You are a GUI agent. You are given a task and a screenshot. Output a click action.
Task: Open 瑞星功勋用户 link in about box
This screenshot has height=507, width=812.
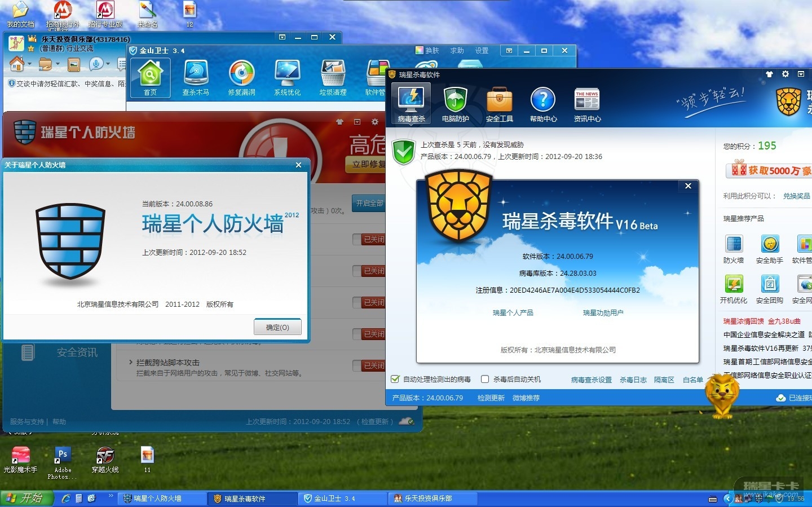pyautogui.click(x=603, y=312)
